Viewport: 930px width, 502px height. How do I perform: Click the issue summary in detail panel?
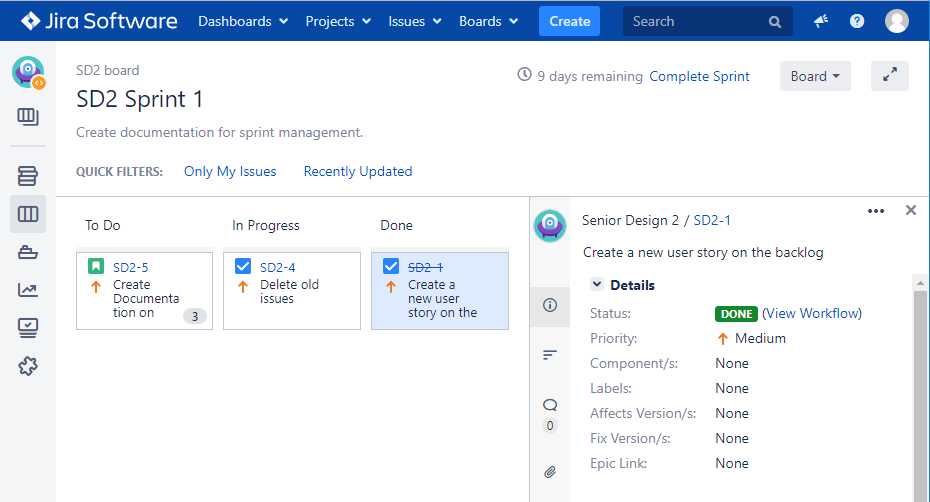point(703,252)
